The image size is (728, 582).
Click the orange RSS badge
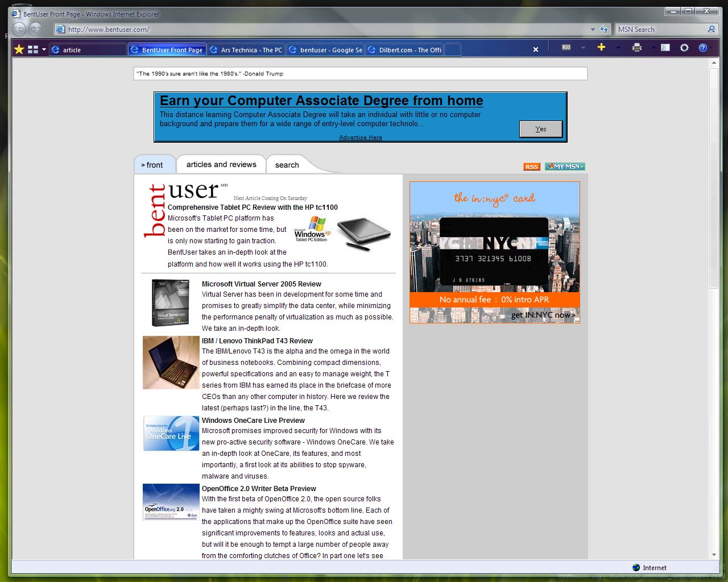(532, 167)
